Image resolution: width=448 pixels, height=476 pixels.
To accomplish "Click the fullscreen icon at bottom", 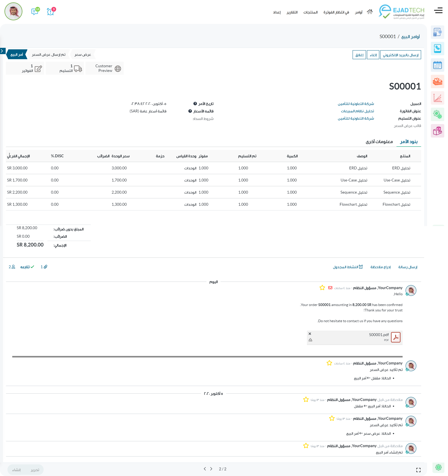I will (x=418, y=470).
